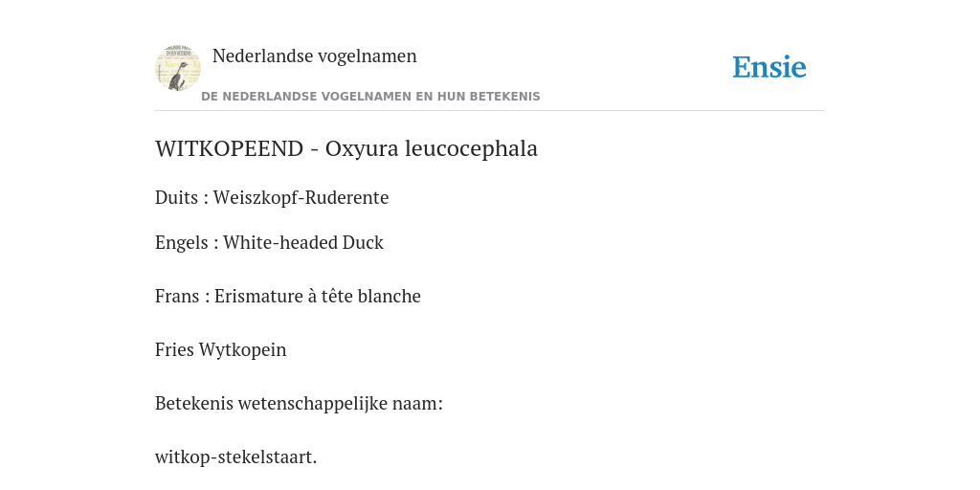Click the WITKOPEEND heading word
The width and height of the screenshot is (980, 490).
(x=230, y=148)
